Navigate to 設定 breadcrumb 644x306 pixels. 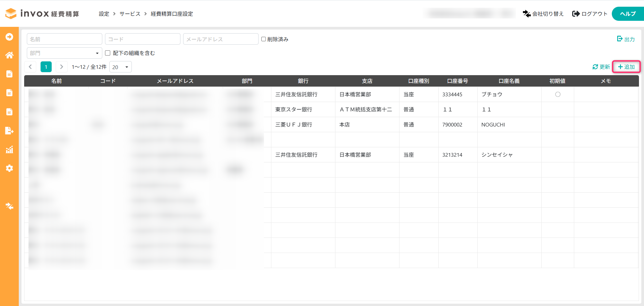(104, 14)
